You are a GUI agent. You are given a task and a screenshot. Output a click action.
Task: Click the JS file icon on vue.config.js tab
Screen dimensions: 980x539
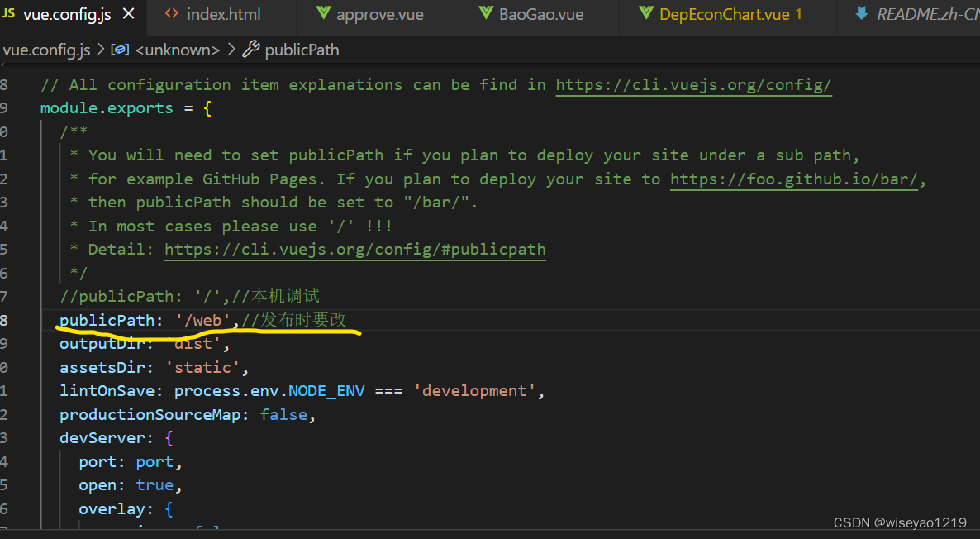9,13
